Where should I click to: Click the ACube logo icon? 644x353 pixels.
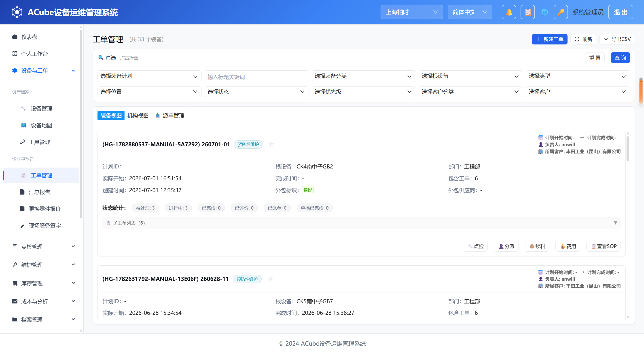[17, 12]
